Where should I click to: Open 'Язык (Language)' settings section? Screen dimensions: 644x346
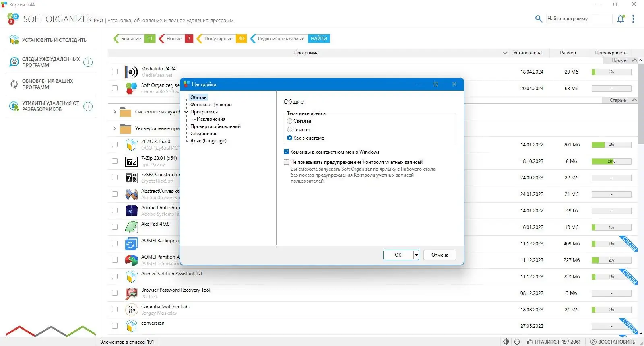(208, 141)
